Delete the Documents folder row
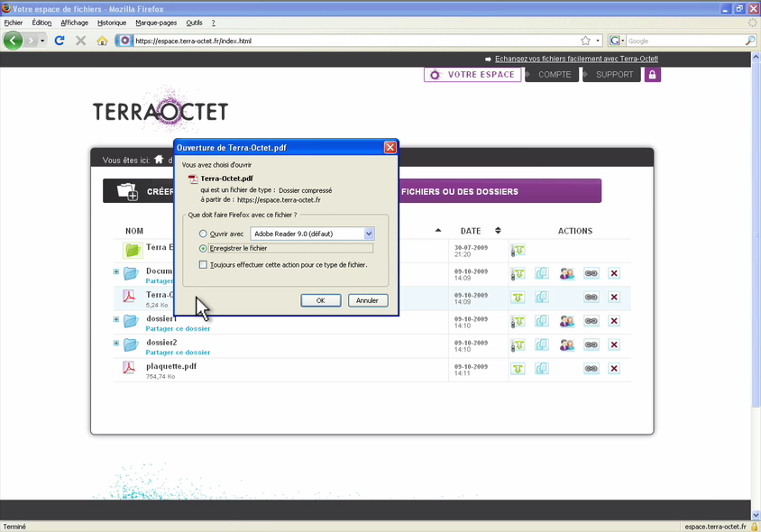 tap(614, 273)
